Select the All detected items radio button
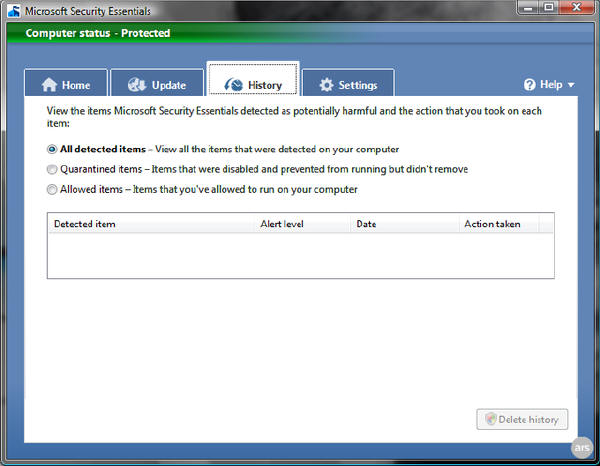 pyautogui.click(x=52, y=149)
